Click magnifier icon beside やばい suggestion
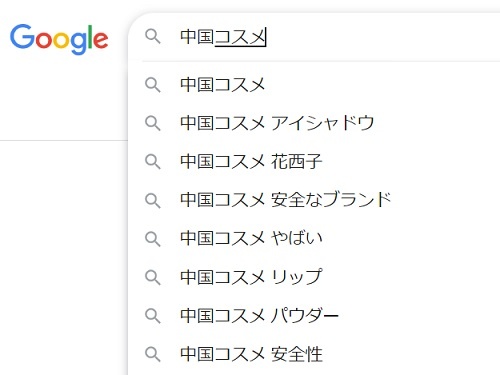Image resolution: width=500 pixels, height=375 pixels. 153,239
